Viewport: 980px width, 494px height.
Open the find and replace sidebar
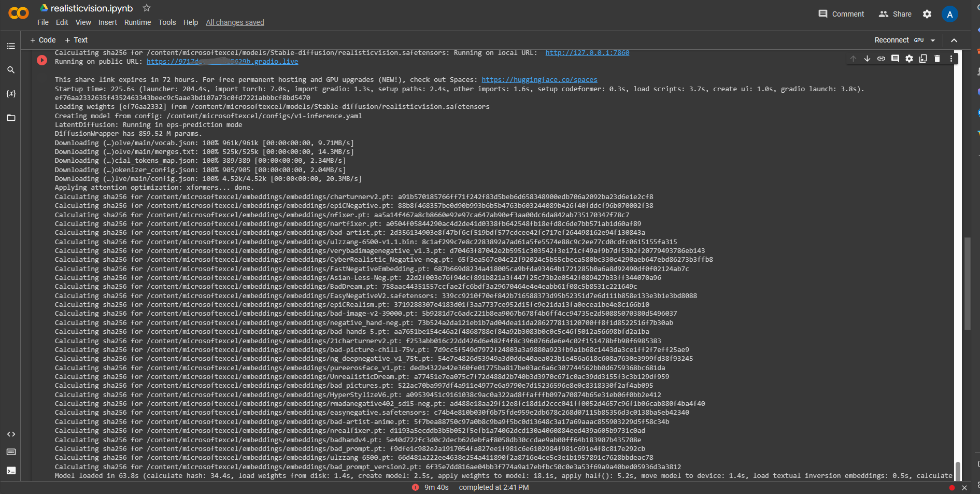coord(11,69)
